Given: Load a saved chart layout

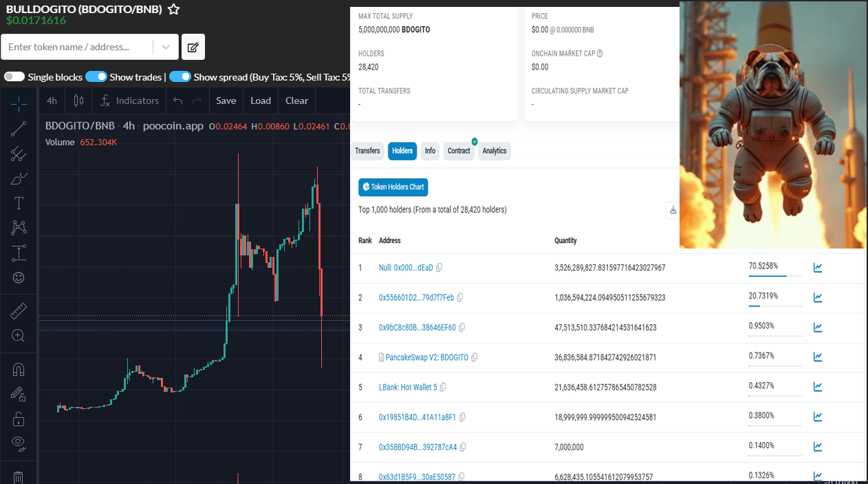Looking at the screenshot, I should tap(261, 101).
